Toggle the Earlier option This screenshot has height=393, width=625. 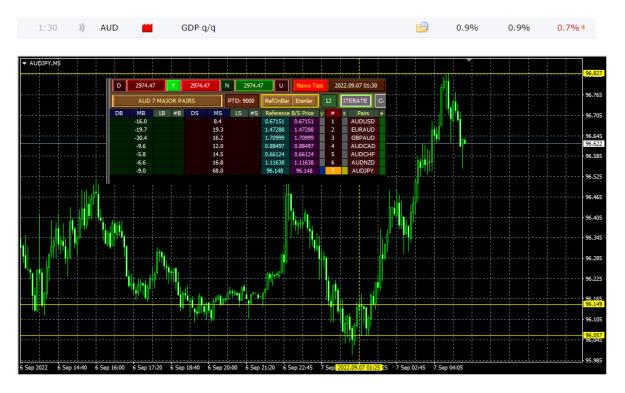coord(304,101)
